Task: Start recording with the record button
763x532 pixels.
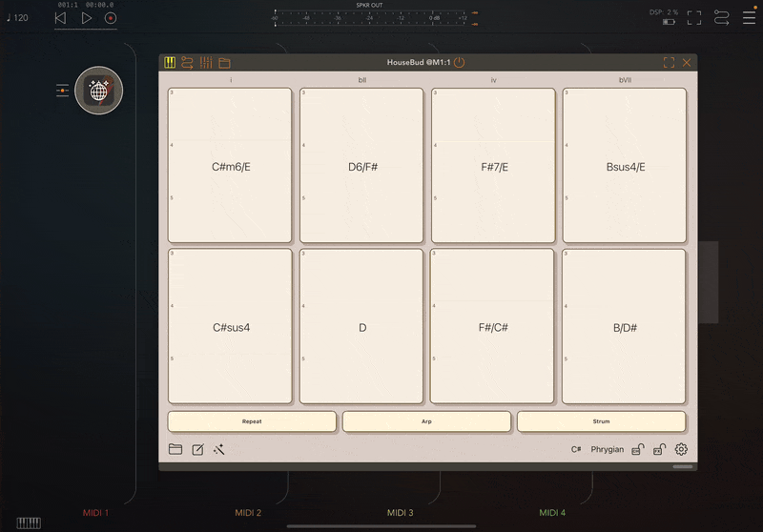Action: tap(111, 18)
